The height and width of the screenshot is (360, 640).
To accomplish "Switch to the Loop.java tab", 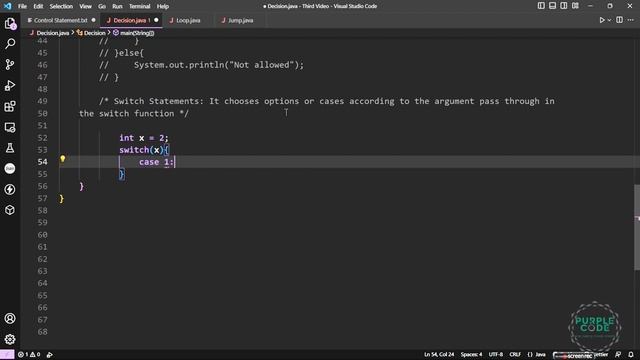I will click(x=188, y=20).
